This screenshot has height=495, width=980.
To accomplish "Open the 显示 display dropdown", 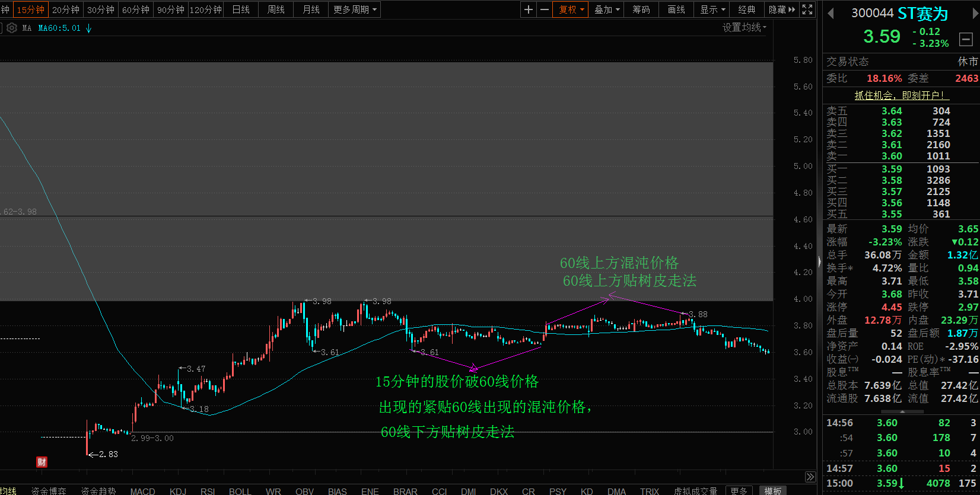I will pos(712,9).
